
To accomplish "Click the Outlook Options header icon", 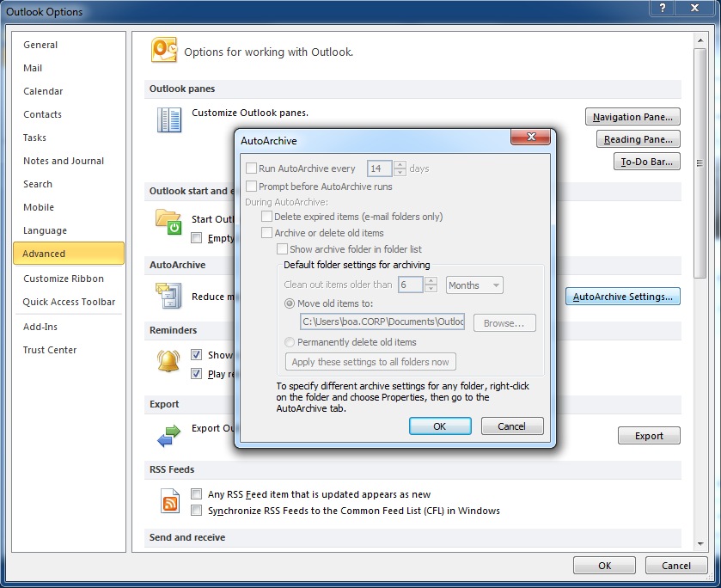I will pyautogui.click(x=163, y=50).
